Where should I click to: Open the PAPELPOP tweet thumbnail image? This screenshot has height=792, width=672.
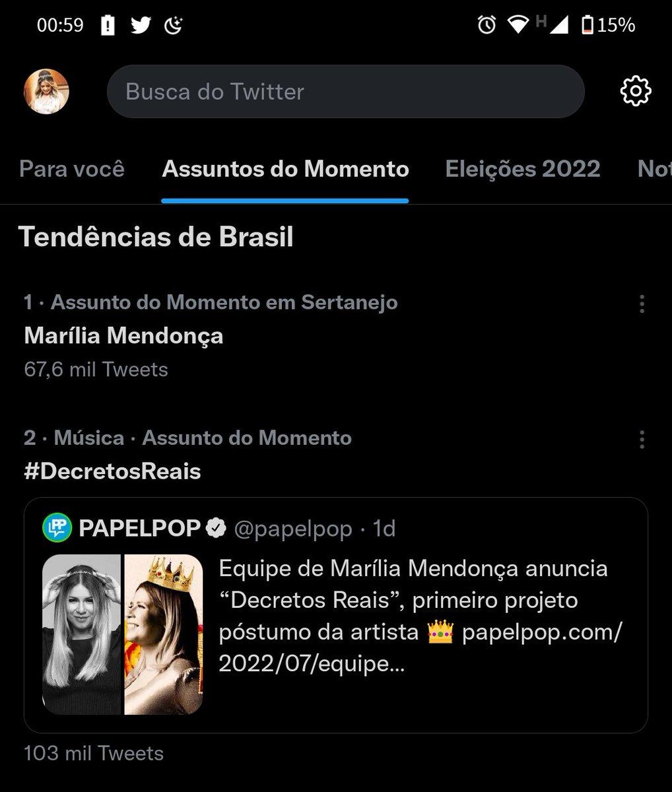coord(123,634)
